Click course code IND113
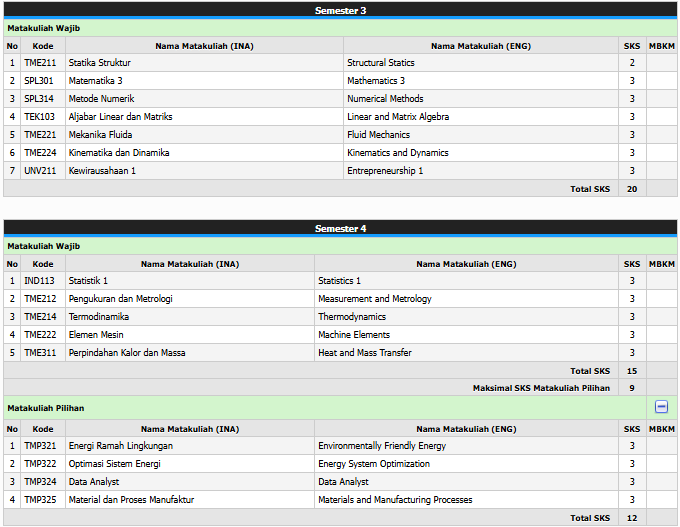Screen dimensions: 680x527 [x=40, y=281]
